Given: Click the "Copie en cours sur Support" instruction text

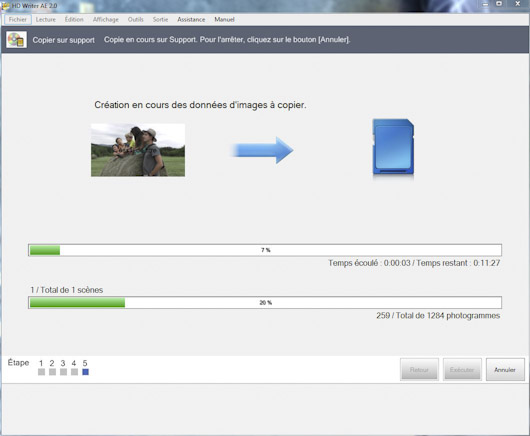Looking at the screenshot, I should click(x=227, y=40).
